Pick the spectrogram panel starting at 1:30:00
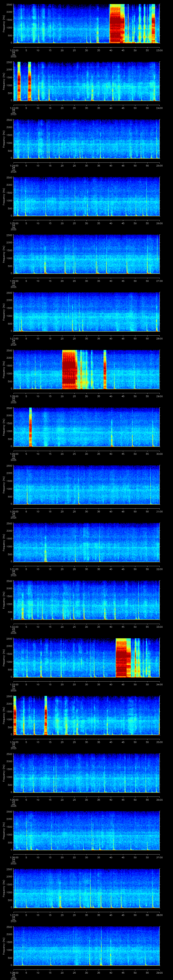This screenshot has height=980, width=173. point(86,485)
